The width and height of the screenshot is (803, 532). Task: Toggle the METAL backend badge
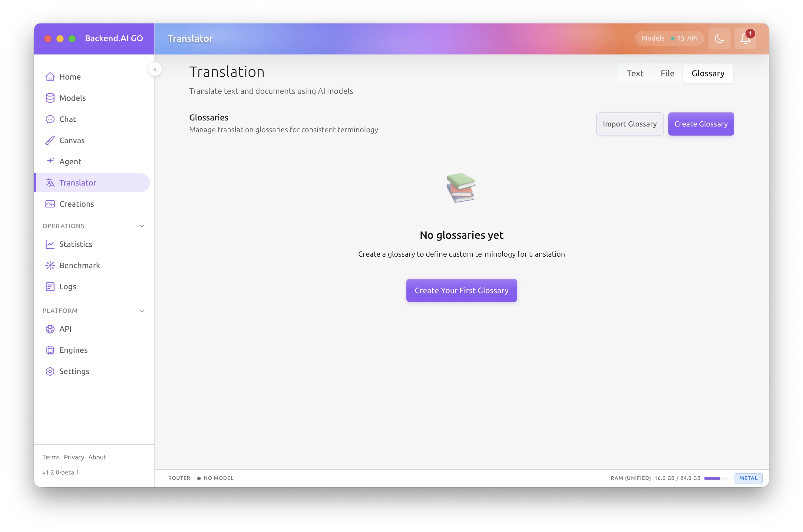(748, 478)
